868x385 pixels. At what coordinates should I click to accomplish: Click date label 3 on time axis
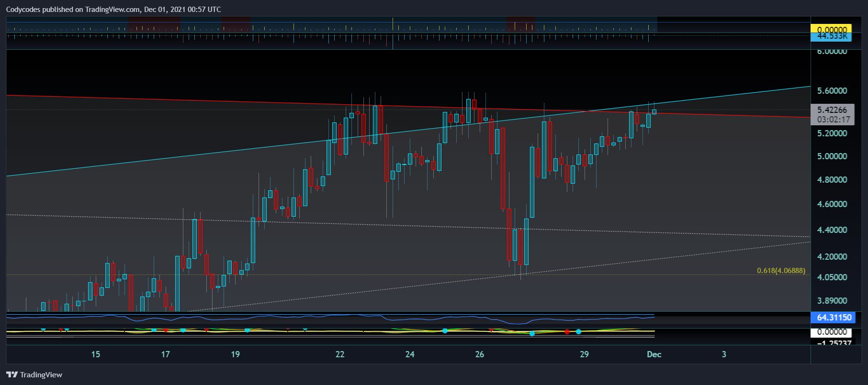(724, 354)
